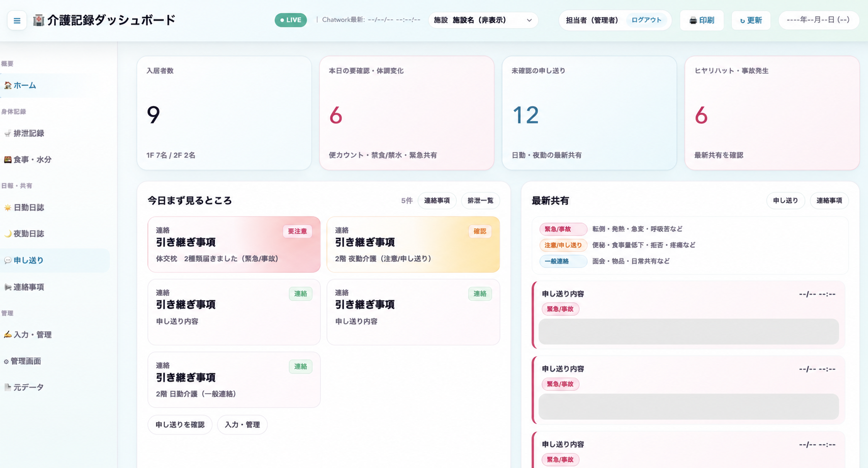Open the card for 2階 日勤介護（一般連絡）
The width and height of the screenshot is (868, 468).
tap(234, 380)
